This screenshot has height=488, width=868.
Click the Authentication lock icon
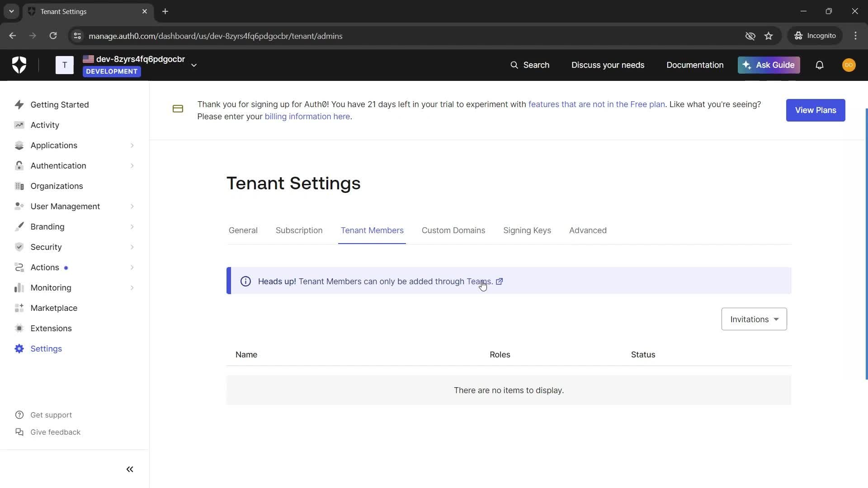click(x=19, y=166)
